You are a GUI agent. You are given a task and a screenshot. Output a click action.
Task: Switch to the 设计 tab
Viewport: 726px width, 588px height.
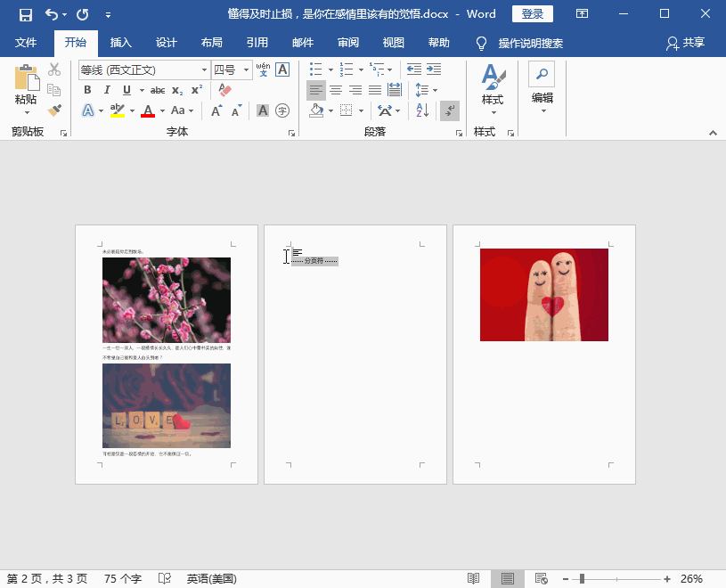pyautogui.click(x=167, y=43)
